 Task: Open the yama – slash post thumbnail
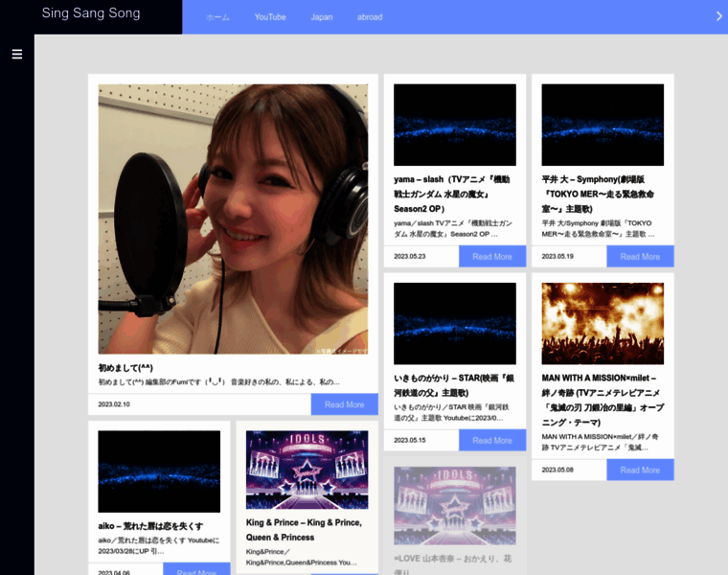click(x=455, y=125)
